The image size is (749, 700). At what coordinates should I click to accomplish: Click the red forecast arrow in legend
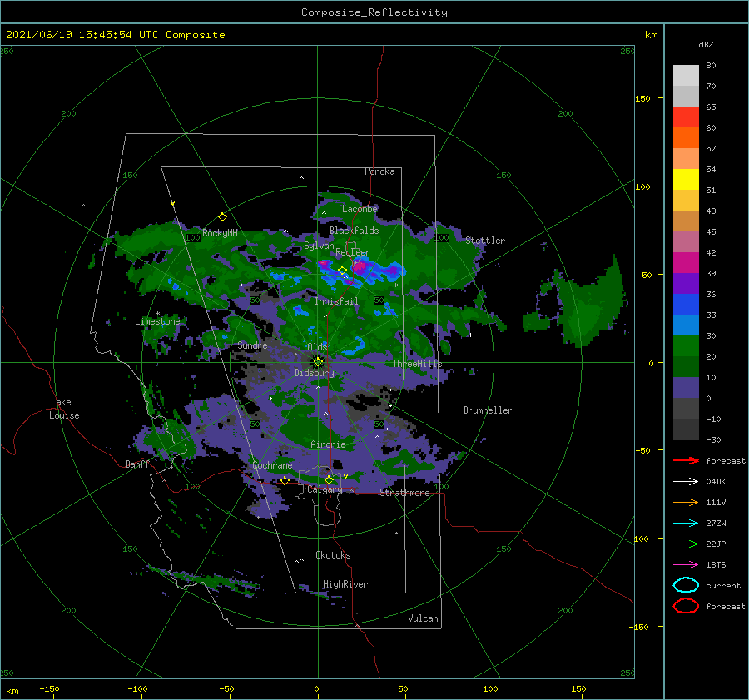coord(686,460)
